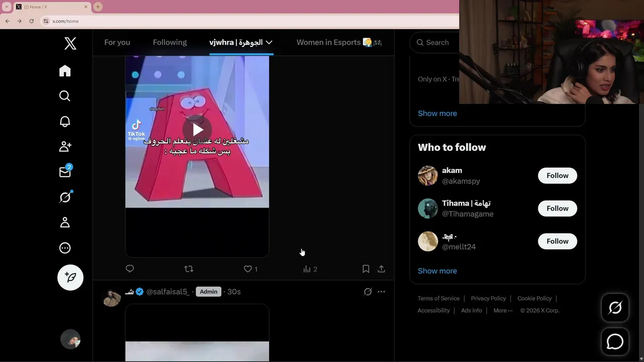Open Ads info footer link
Viewport: 644px width, 362px height.
click(471, 310)
